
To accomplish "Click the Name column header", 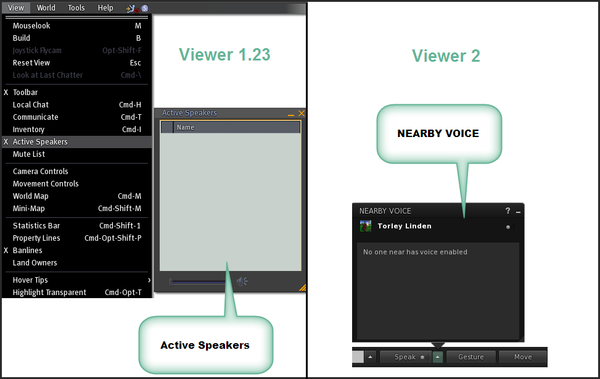I will [236, 127].
